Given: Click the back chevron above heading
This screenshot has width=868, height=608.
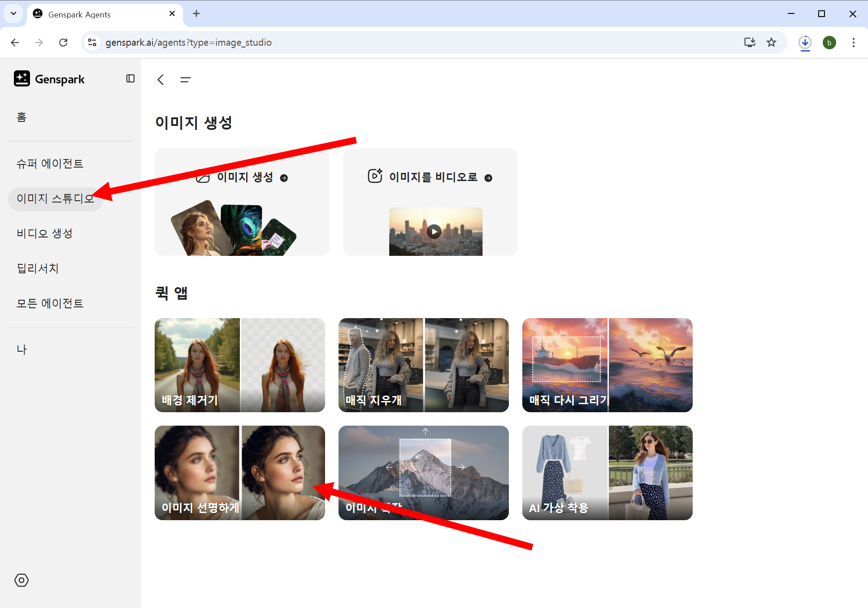Looking at the screenshot, I should tap(161, 80).
